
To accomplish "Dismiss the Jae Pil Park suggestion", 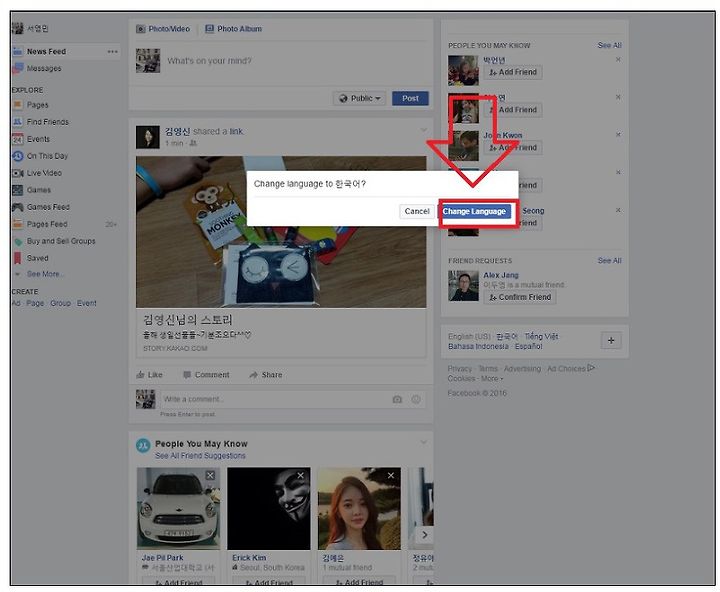I will click(x=210, y=476).
